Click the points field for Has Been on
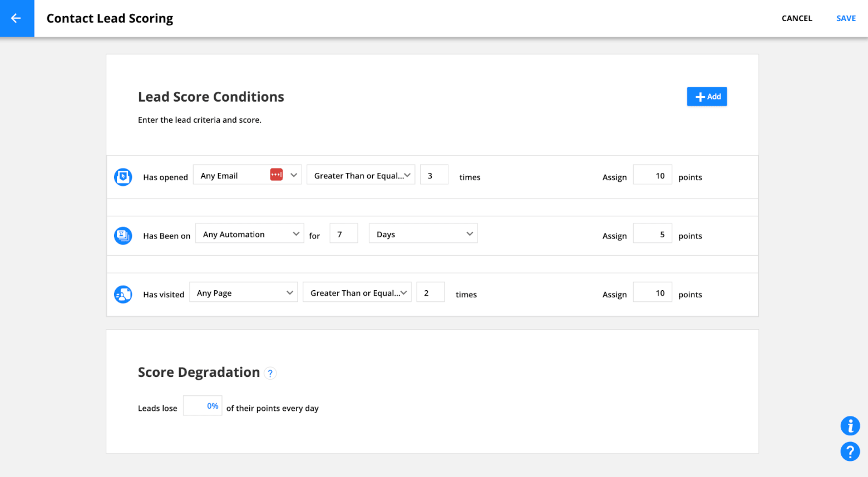Viewport: 868px width, 477px height. click(652, 234)
